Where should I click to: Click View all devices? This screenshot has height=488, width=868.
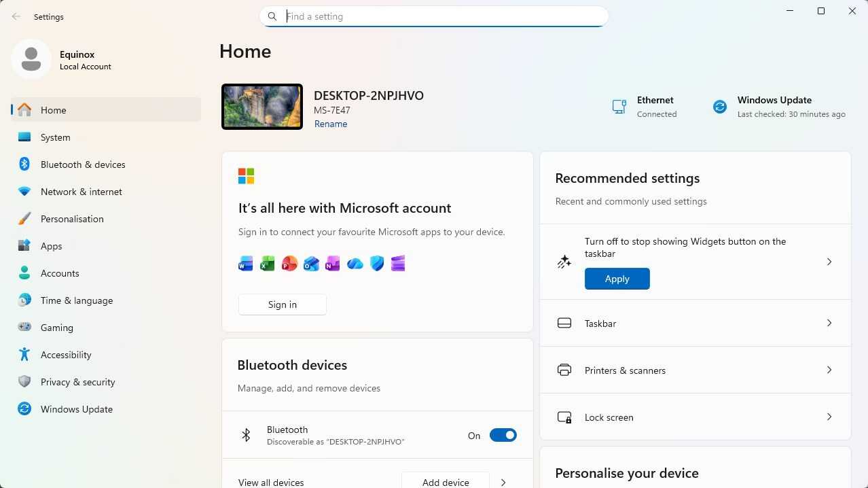pos(271,483)
